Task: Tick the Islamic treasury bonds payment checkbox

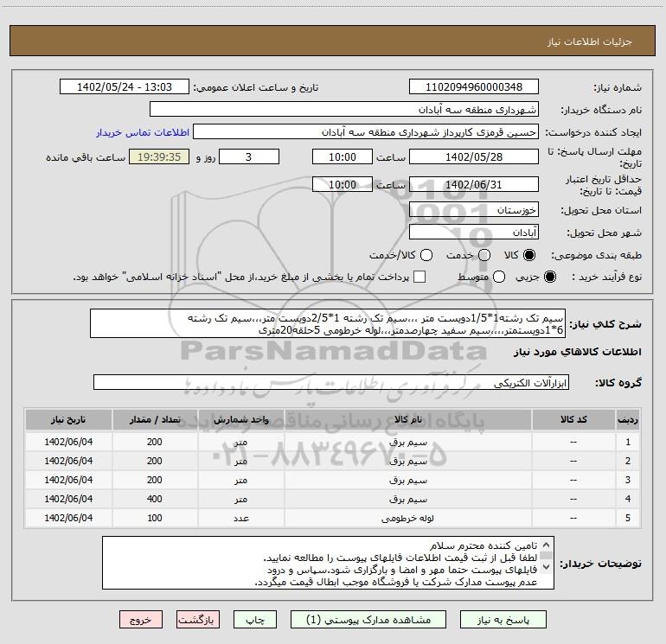Action: pos(419,277)
